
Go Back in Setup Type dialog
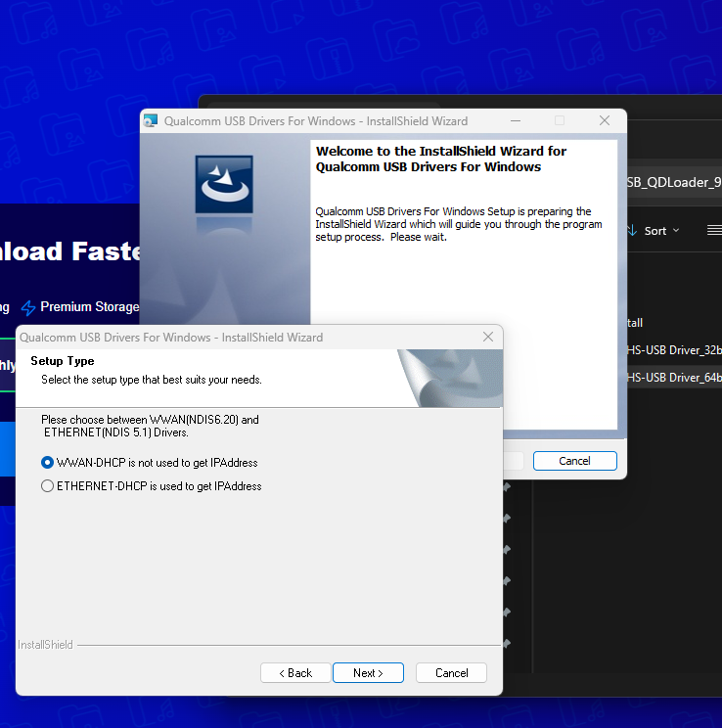(295, 673)
